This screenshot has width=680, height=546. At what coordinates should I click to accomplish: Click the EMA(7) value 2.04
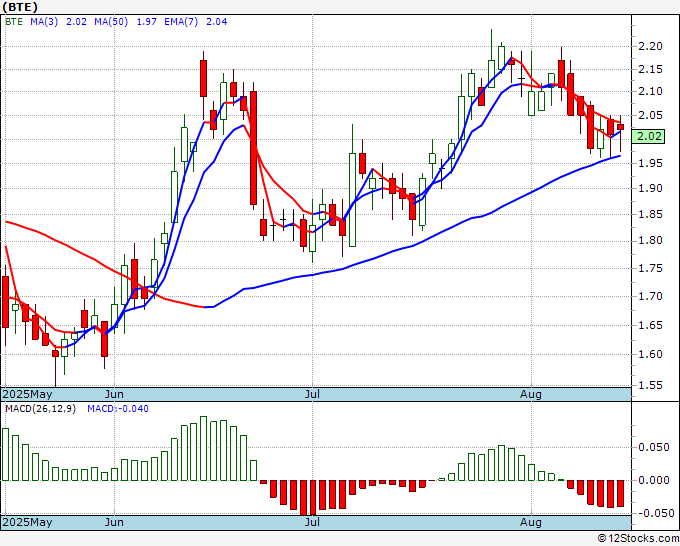pyautogui.click(x=216, y=22)
